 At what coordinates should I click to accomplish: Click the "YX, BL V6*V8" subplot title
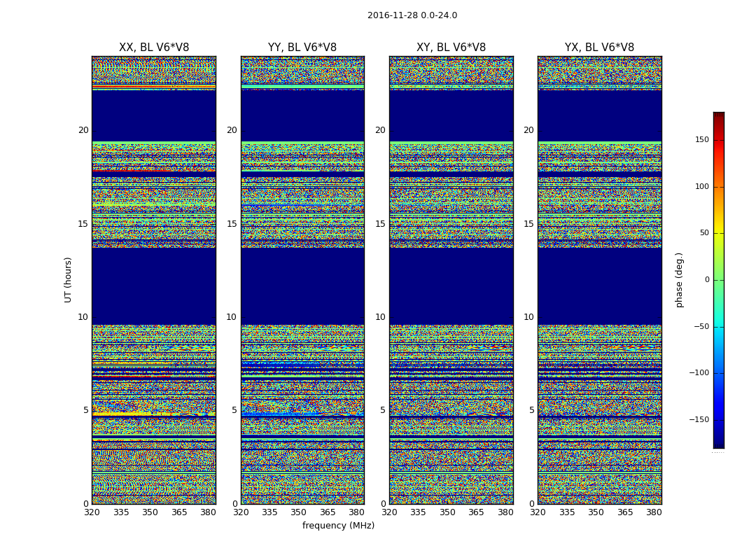(x=599, y=48)
